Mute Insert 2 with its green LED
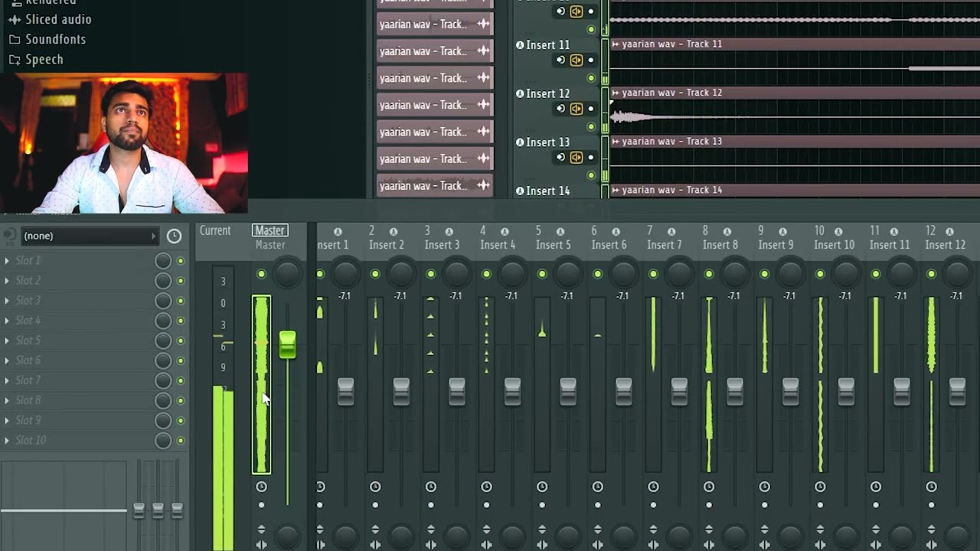Image resolution: width=980 pixels, height=551 pixels. point(375,274)
